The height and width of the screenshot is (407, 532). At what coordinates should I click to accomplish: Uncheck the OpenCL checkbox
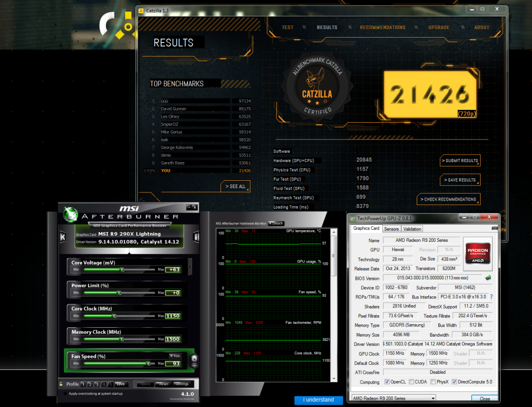coord(387,382)
